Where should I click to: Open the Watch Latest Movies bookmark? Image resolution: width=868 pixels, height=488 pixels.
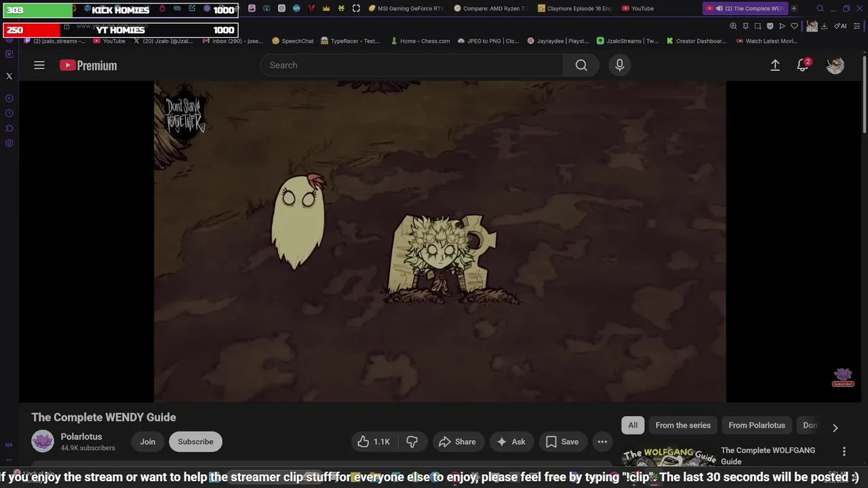tap(766, 41)
